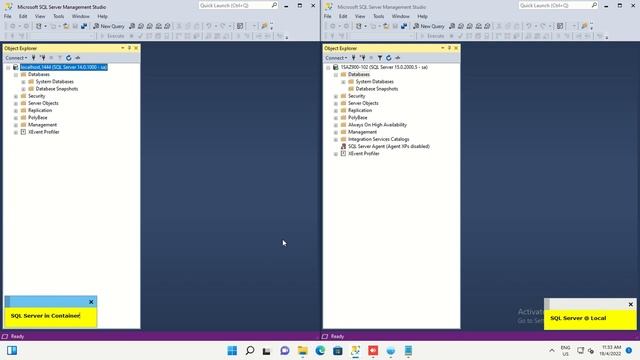Open Widgets button on taskbar
The width and height of the screenshot is (640, 360).
[x=12, y=351]
